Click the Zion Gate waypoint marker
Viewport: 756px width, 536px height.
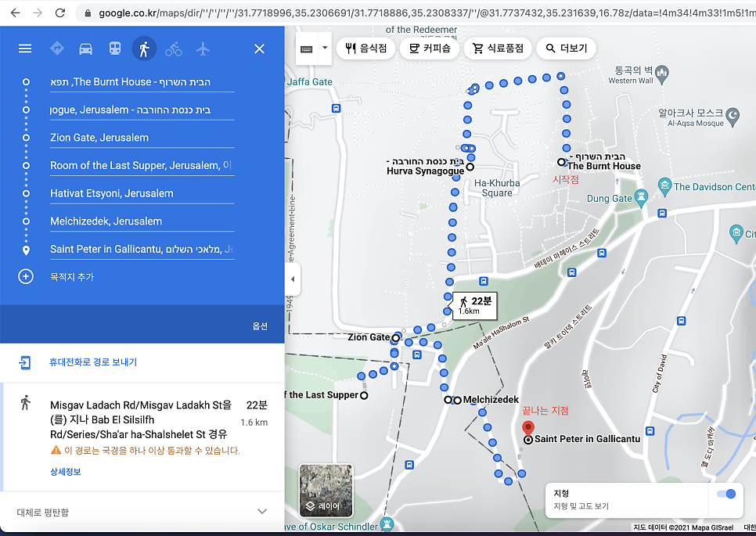396,338
